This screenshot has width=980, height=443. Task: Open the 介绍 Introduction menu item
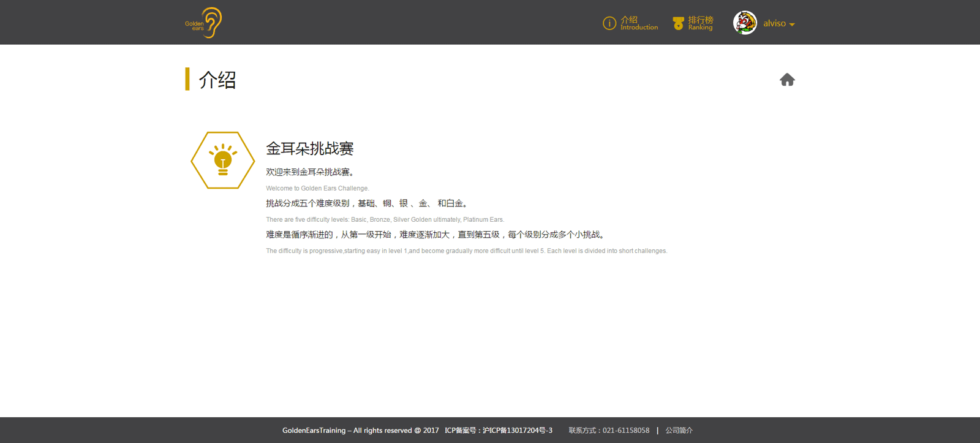[x=638, y=23]
